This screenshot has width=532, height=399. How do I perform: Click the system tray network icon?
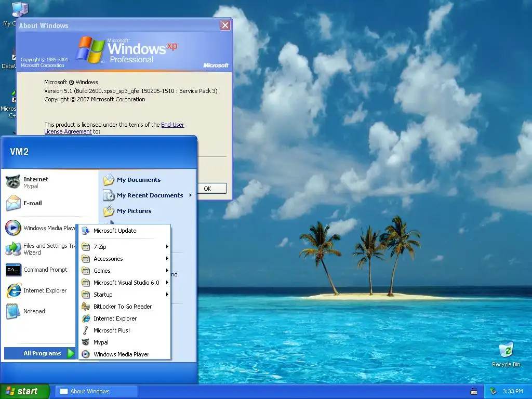click(x=493, y=391)
